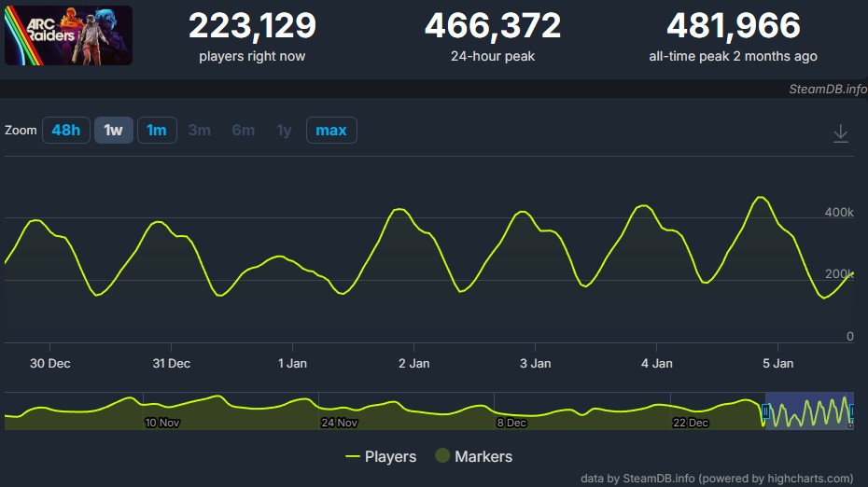Image resolution: width=868 pixels, height=487 pixels.
Task: Switch zoom to 1m
Action: point(157,131)
